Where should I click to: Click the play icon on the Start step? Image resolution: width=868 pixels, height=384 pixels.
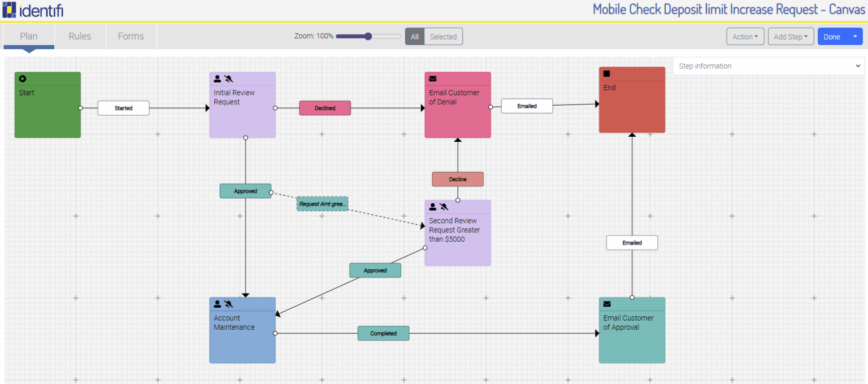coord(23,78)
